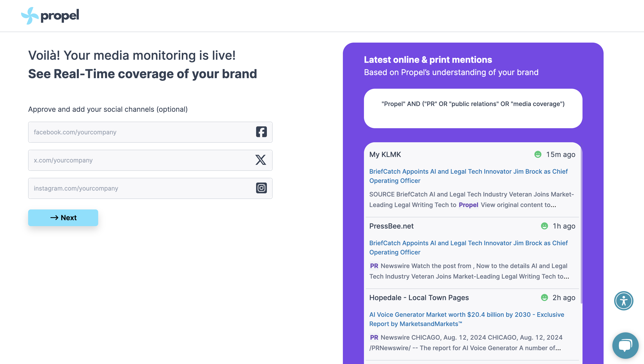Open PressBee.net BriefCatch article headline link

[x=468, y=247]
